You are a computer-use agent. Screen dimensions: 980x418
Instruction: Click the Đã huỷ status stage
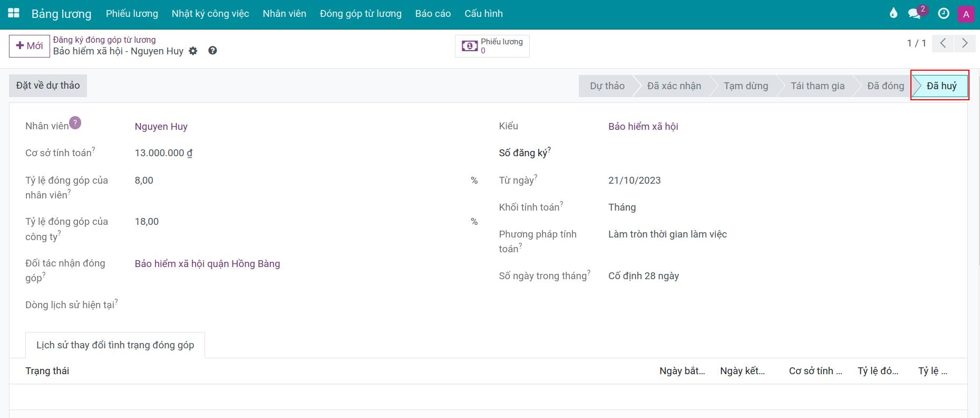[x=941, y=86]
